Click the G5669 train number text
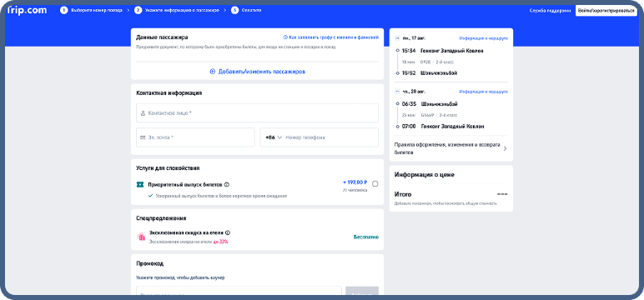Viewport: 644px width, 300px height. pyautogui.click(x=427, y=115)
